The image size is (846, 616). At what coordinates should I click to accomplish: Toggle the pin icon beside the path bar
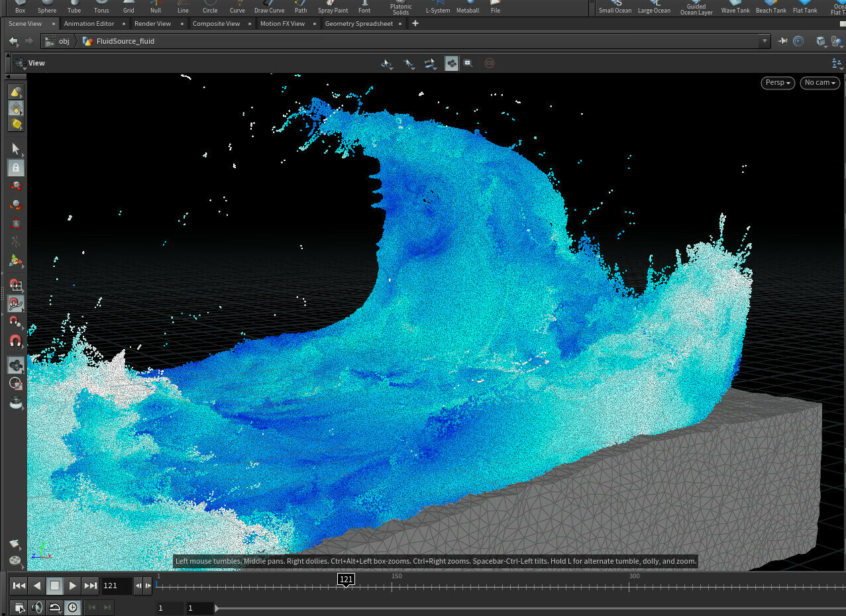pyautogui.click(x=783, y=41)
